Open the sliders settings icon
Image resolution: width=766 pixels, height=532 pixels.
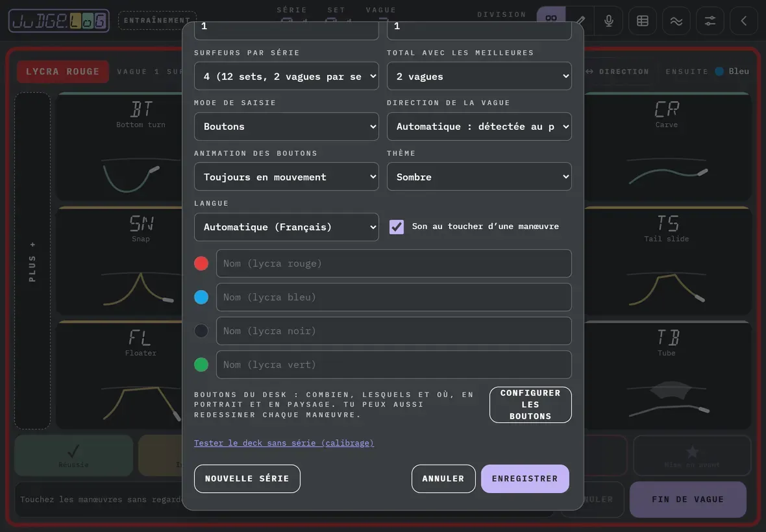point(710,21)
